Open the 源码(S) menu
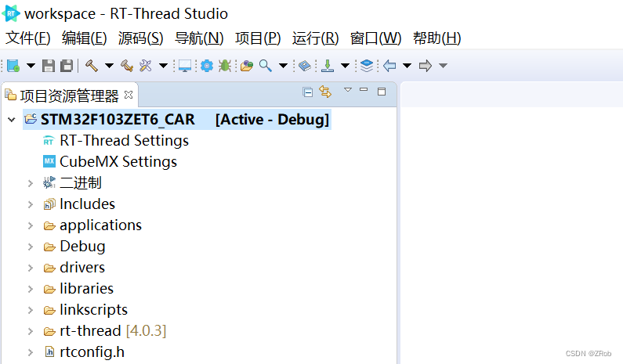The height and width of the screenshot is (364, 623). pos(140,38)
